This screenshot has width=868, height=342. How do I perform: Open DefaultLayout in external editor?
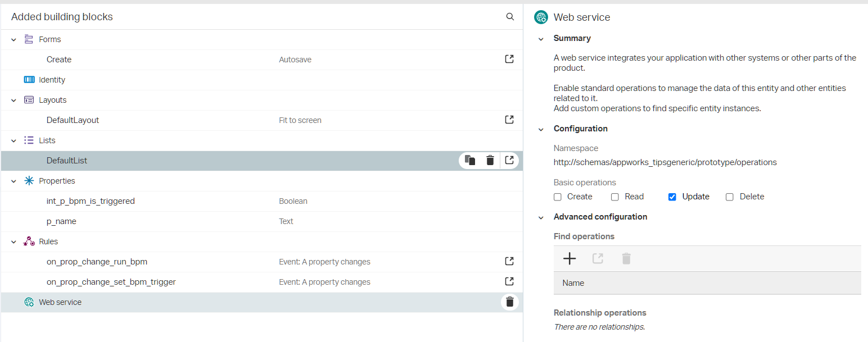(509, 120)
